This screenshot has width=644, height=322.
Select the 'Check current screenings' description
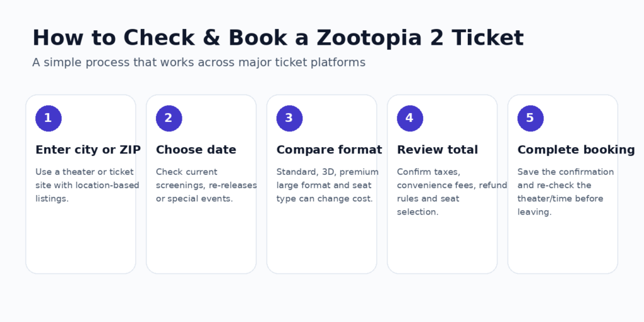tap(206, 186)
